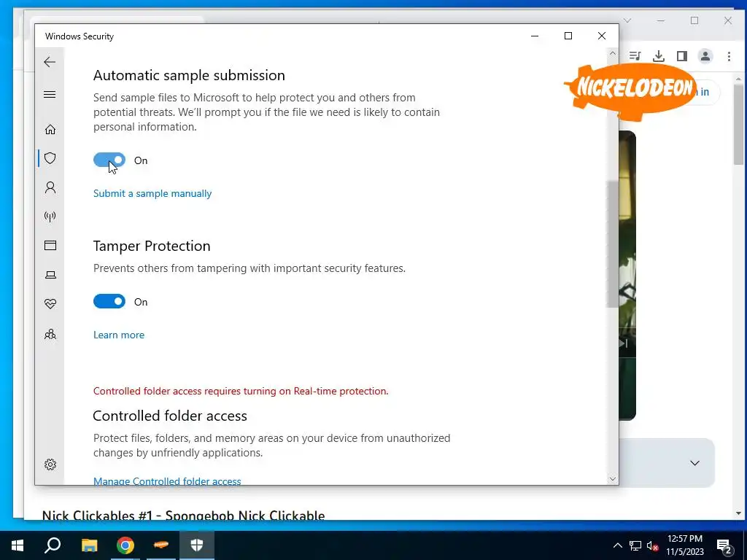The image size is (747, 560).
Task: Close the Windows Security window
Action: 602,36
